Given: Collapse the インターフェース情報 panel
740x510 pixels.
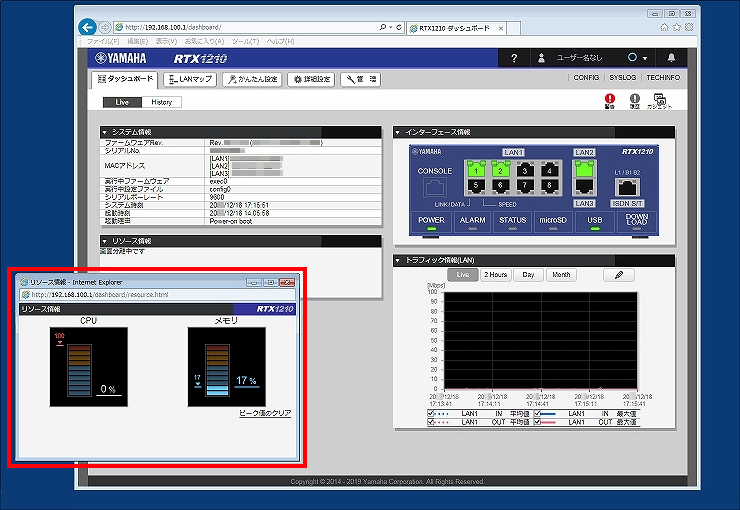Looking at the screenshot, I should pos(398,132).
